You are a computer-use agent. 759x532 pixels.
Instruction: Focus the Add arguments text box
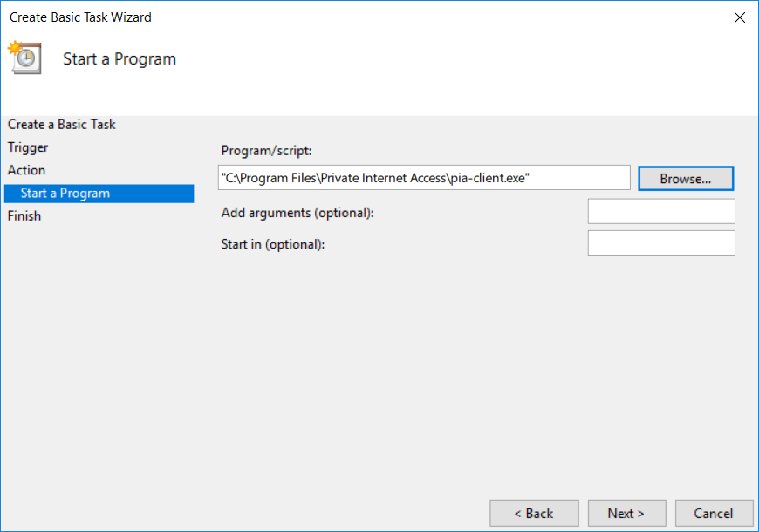660,211
